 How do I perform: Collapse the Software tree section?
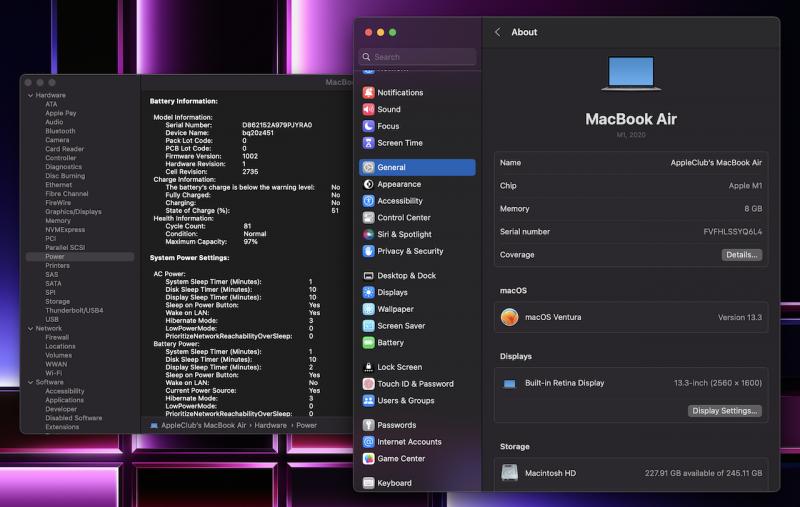tap(31, 382)
